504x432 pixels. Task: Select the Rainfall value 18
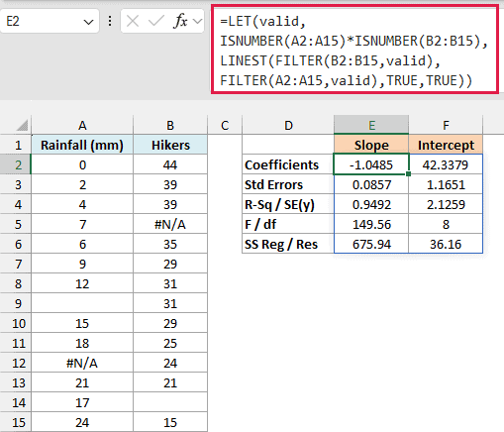click(82, 343)
